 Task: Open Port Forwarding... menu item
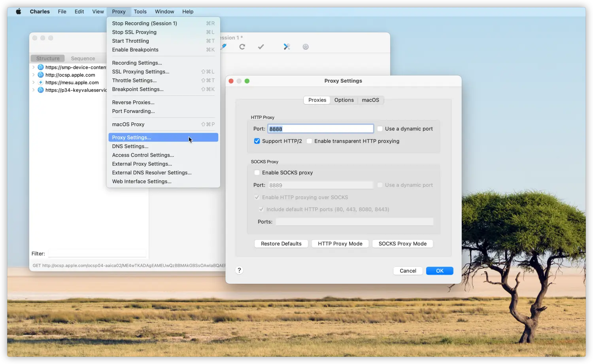(163, 111)
